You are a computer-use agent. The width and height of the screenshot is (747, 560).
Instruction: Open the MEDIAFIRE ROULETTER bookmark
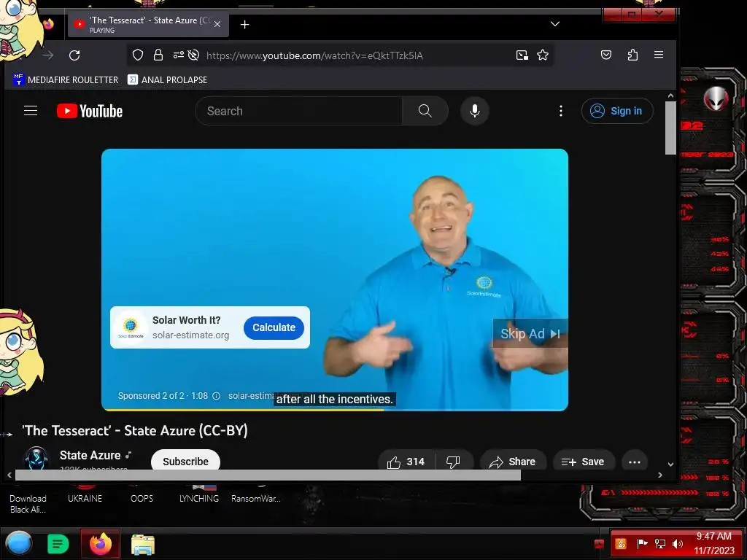point(66,80)
